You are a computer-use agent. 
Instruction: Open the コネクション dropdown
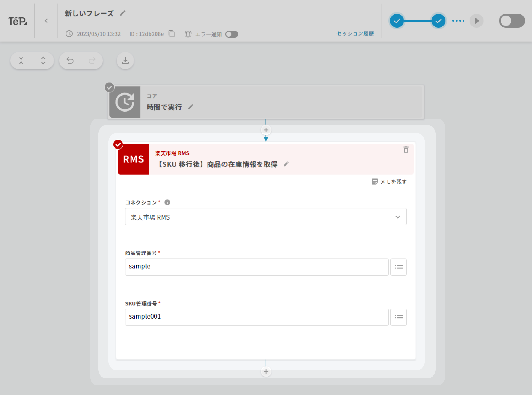click(266, 217)
